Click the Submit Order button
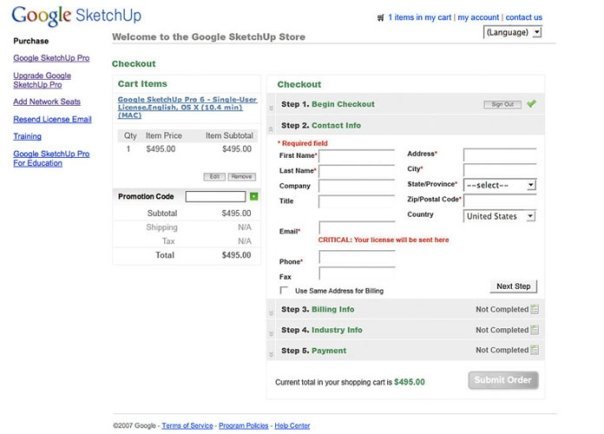 (503, 380)
